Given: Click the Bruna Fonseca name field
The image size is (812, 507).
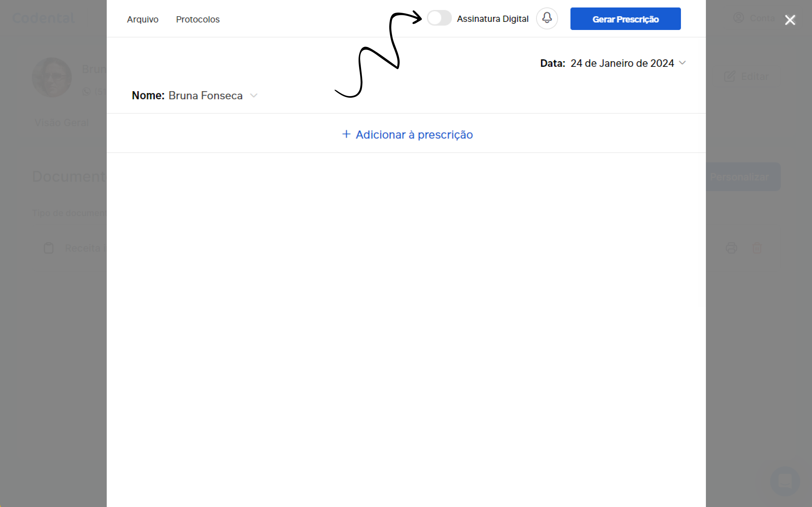Looking at the screenshot, I should [x=205, y=96].
